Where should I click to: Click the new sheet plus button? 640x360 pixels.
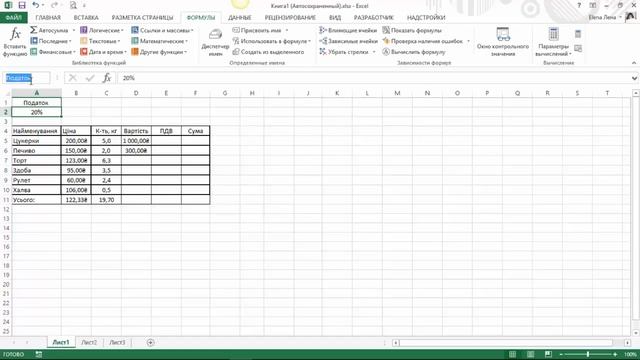(x=150, y=342)
